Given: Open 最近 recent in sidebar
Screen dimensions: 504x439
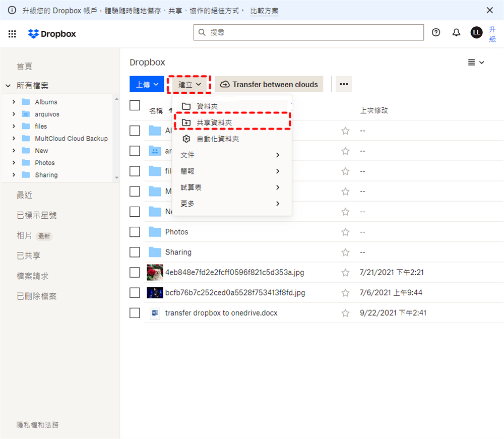Looking at the screenshot, I should click(x=24, y=195).
